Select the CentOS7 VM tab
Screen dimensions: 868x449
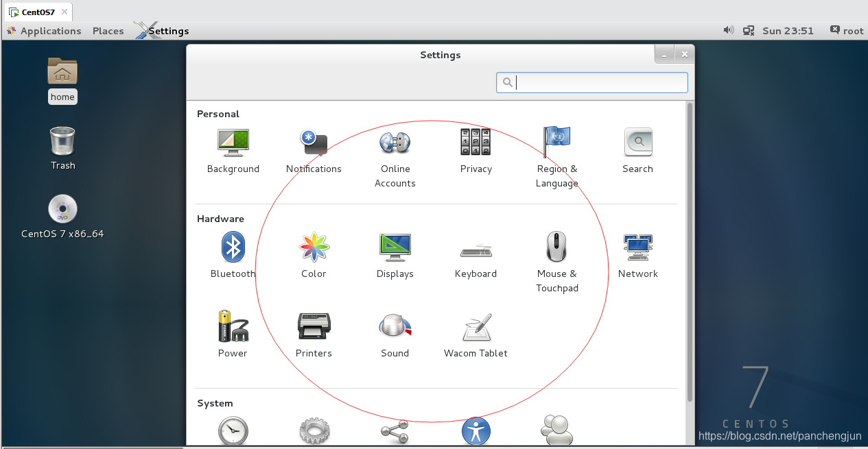click(38, 12)
